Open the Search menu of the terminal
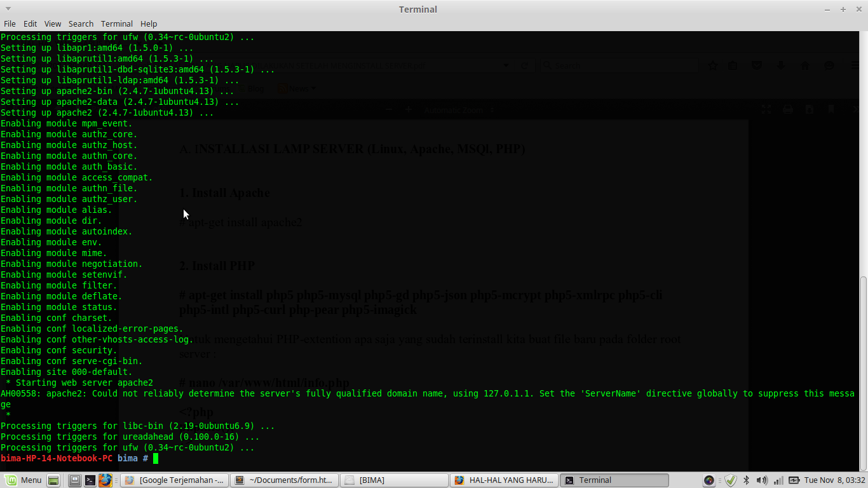This screenshot has width=868, height=488. coord(81,24)
